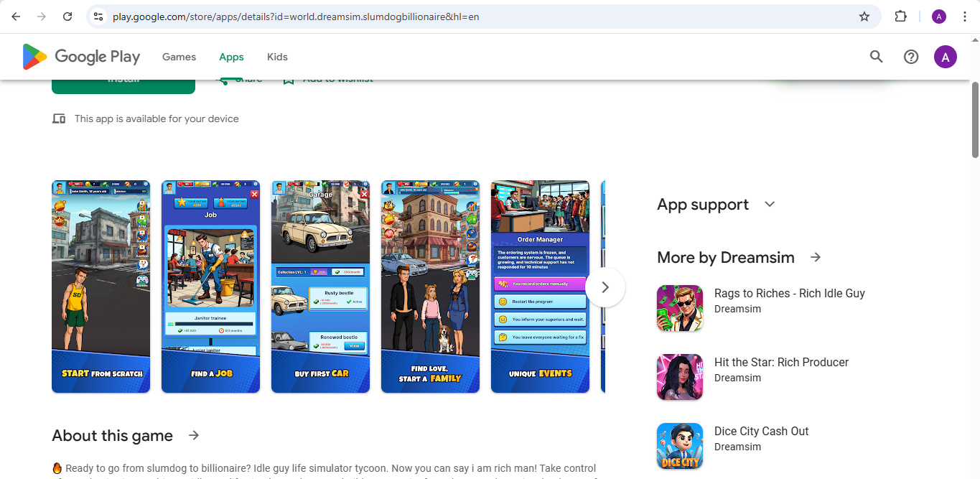Open the Help center icon
This screenshot has width=980, height=479.
click(910, 57)
